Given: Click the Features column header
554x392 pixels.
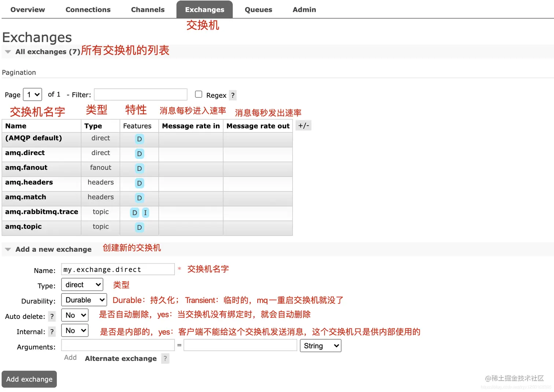Looking at the screenshot, I should [137, 126].
